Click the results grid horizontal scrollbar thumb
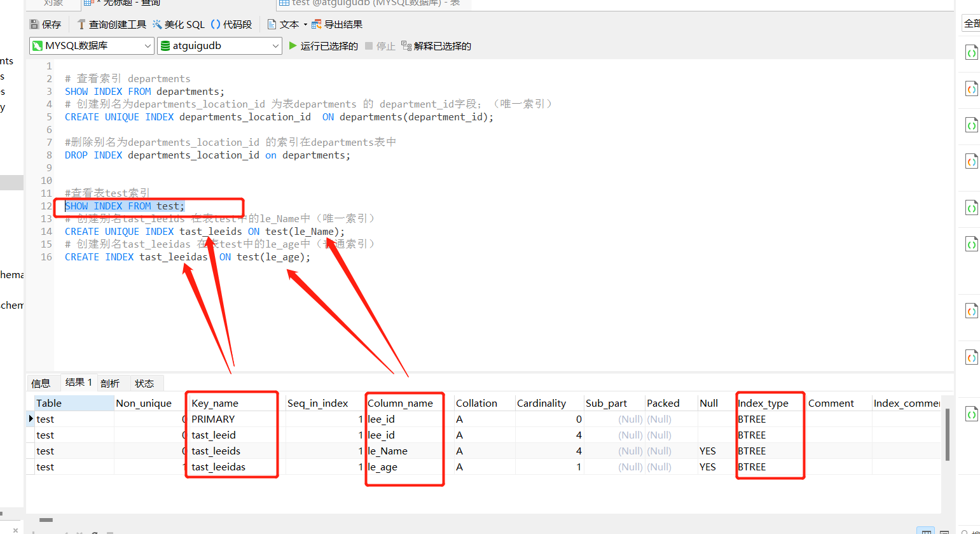 point(46,519)
